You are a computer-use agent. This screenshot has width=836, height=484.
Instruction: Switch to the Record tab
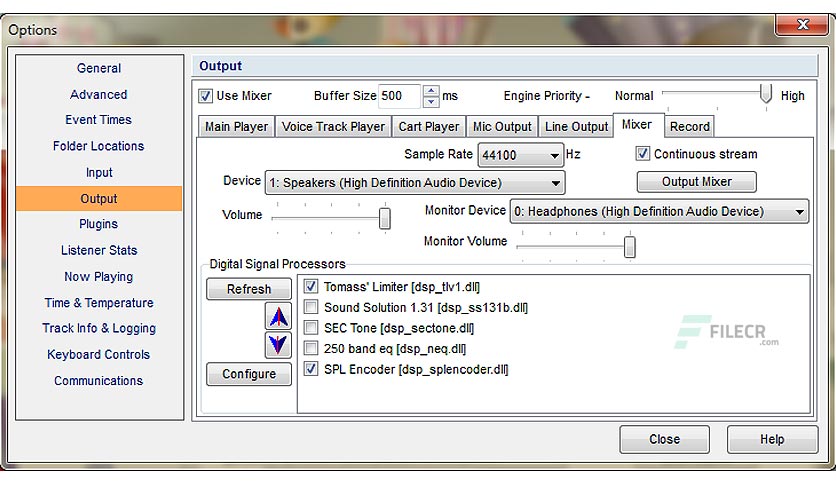tap(689, 126)
